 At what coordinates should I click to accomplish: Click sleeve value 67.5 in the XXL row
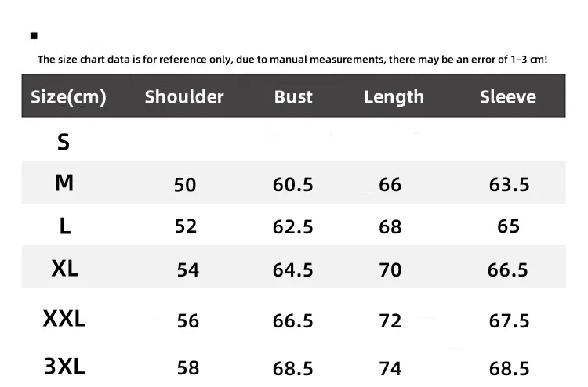[509, 321]
